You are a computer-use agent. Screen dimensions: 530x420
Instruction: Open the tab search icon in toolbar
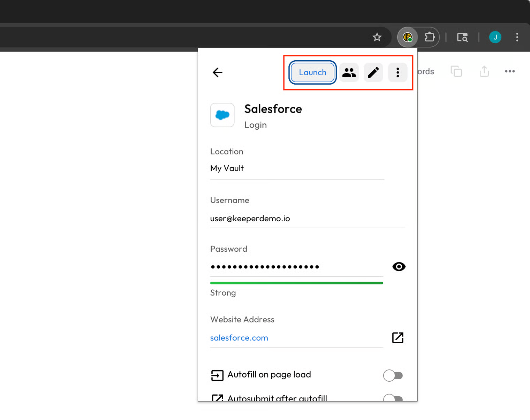462,37
